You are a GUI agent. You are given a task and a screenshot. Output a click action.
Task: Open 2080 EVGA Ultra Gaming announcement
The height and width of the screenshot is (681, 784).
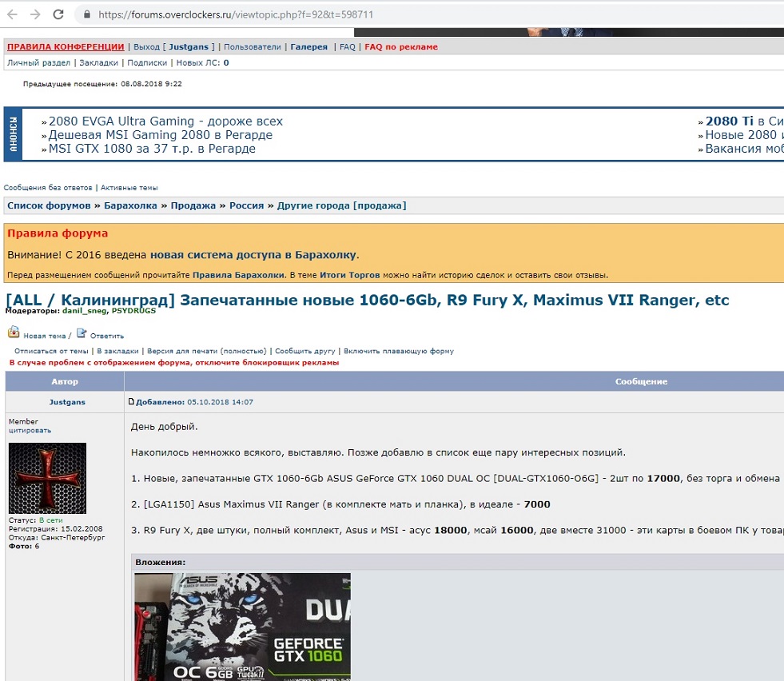[x=165, y=121]
